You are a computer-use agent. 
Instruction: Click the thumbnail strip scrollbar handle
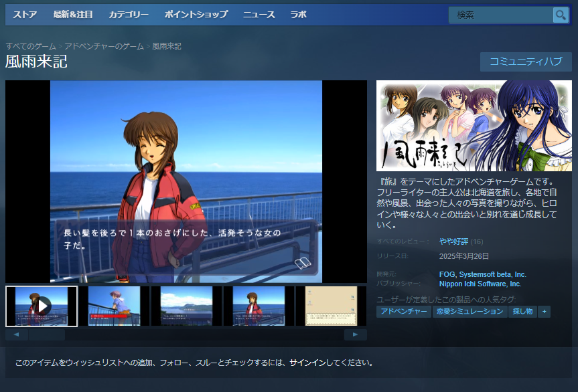point(46,334)
